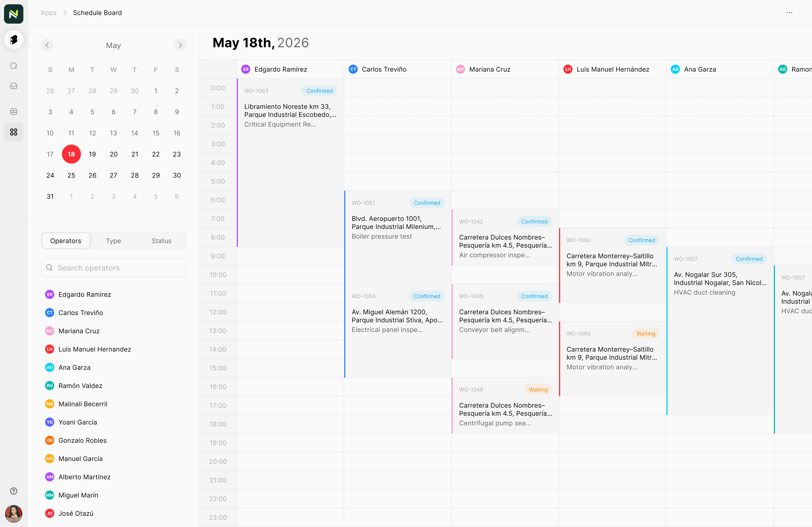Click Mariana Cruz column header avatar
Viewport: 812px width, 527px height.
461,69
